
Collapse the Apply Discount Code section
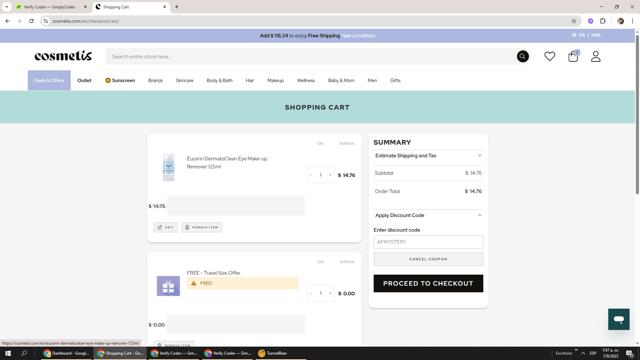428,215
